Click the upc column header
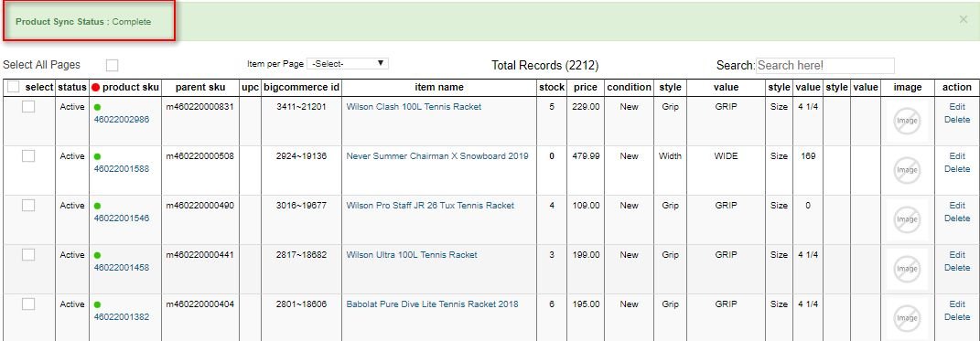Viewport: 980px width, 341px height. coord(250,88)
